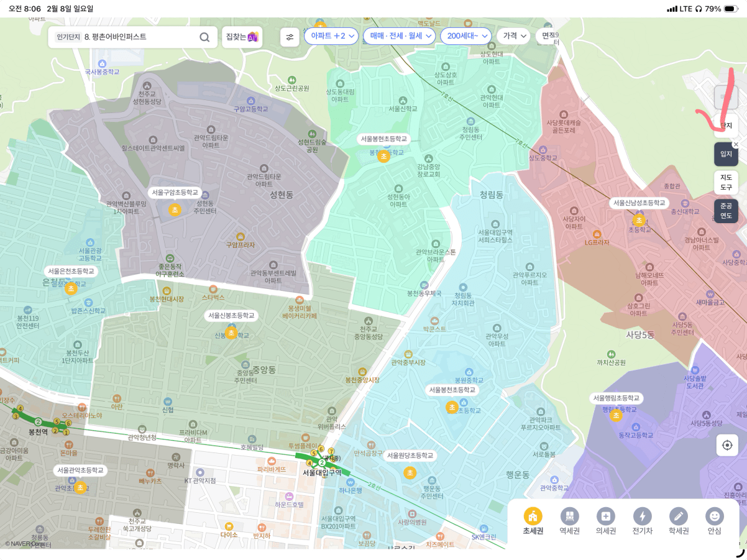Open the filter settings sliders icon
Image resolution: width=747 pixels, height=560 pixels.
click(290, 37)
